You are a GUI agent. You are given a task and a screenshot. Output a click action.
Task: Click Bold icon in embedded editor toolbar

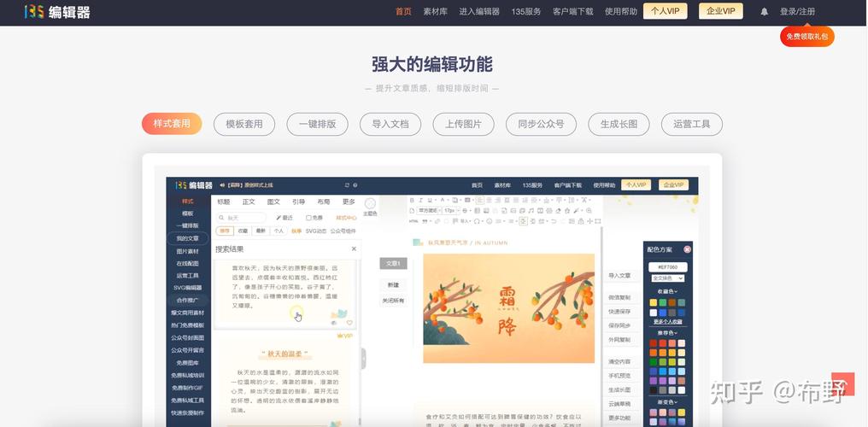412,200
